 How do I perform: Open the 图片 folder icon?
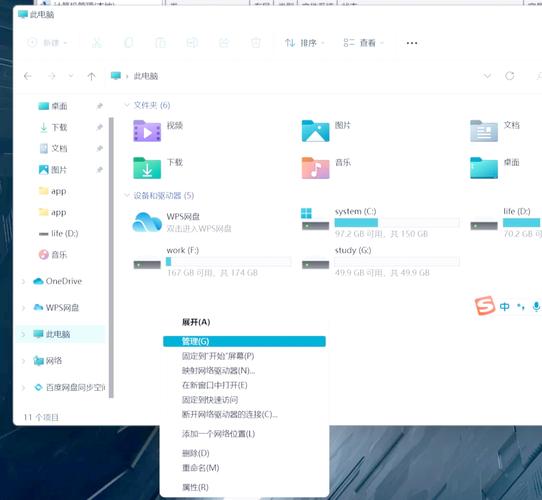[x=315, y=131]
